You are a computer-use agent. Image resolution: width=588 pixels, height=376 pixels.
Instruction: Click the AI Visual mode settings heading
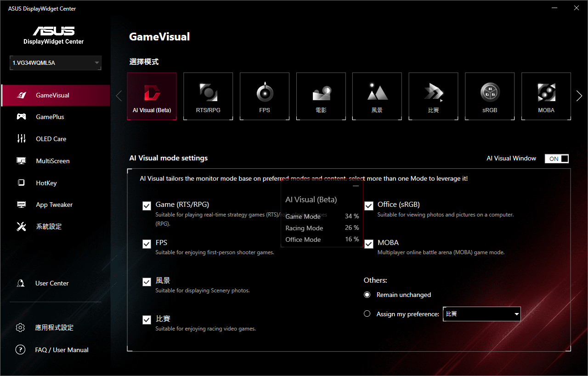[x=169, y=158]
